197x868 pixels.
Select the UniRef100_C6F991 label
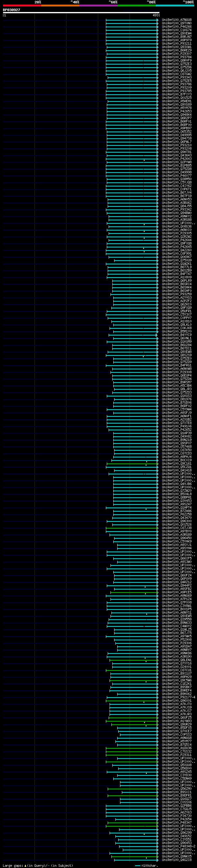pos(177,254)
